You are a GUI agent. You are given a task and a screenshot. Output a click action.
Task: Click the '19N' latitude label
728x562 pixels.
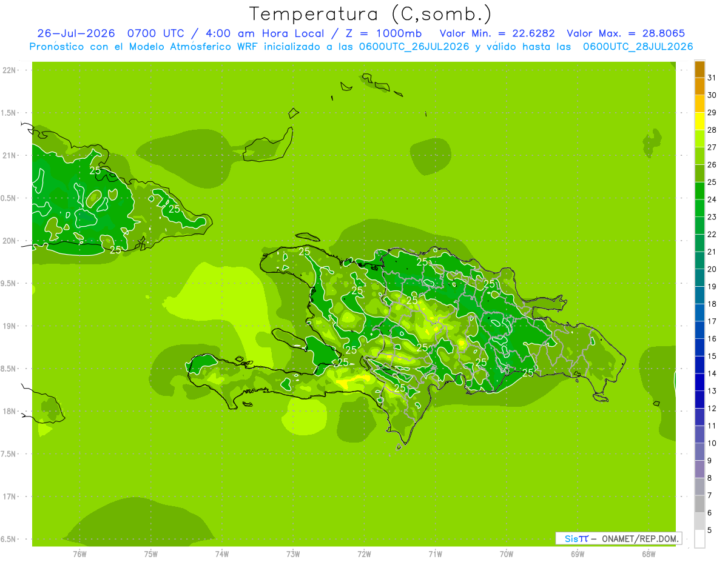(x=8, y=326)
